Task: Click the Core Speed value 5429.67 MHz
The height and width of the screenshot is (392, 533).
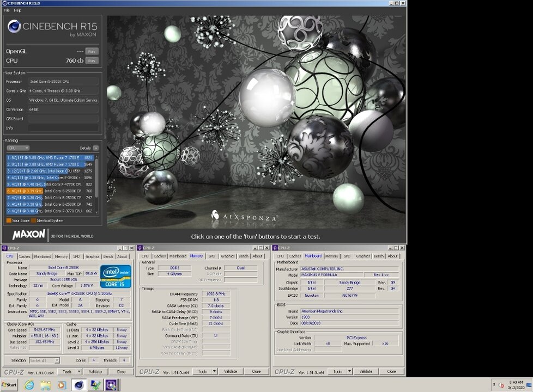Action: 45,330
